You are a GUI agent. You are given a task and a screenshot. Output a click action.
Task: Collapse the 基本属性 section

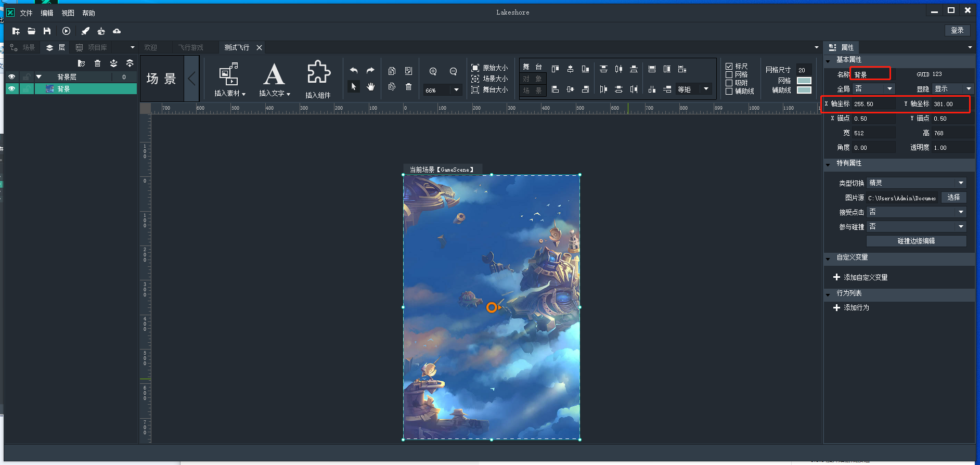(x=828, y=61)
